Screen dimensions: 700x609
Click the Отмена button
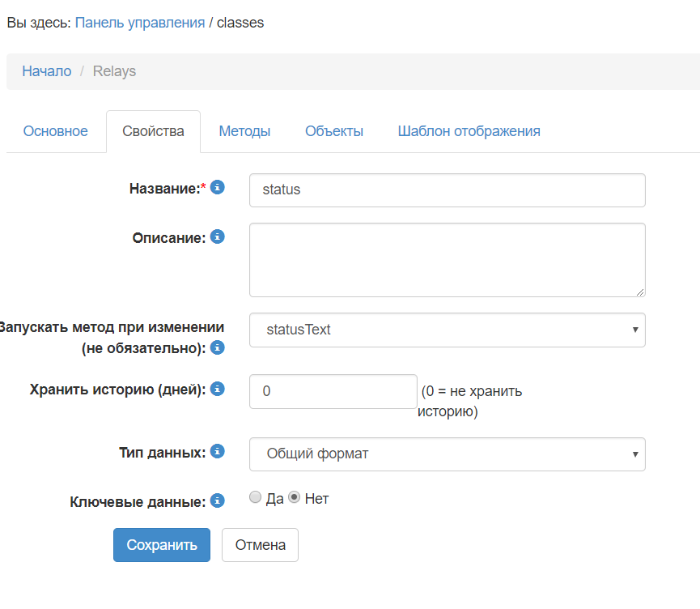(x=260, y=545)
